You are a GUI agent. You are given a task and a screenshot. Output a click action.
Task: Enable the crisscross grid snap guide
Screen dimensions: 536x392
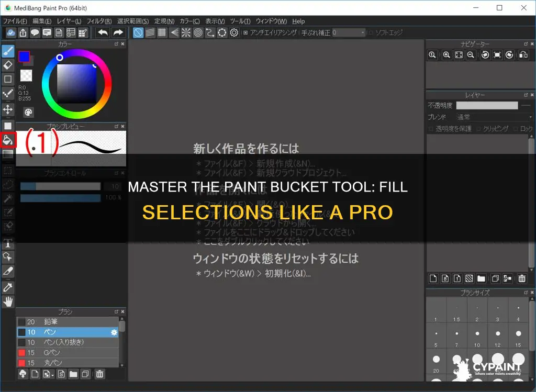tap(162, 33)
